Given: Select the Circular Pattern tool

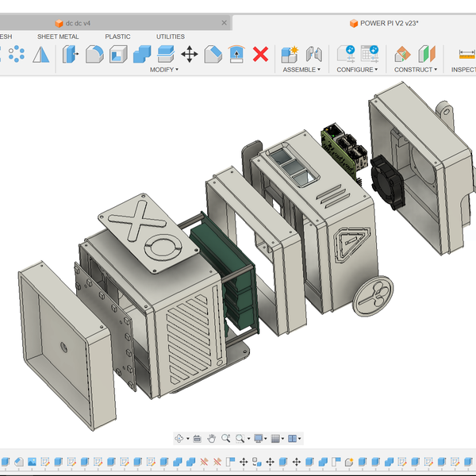Looking at the screenshot, I should click(x=16, y=54).
